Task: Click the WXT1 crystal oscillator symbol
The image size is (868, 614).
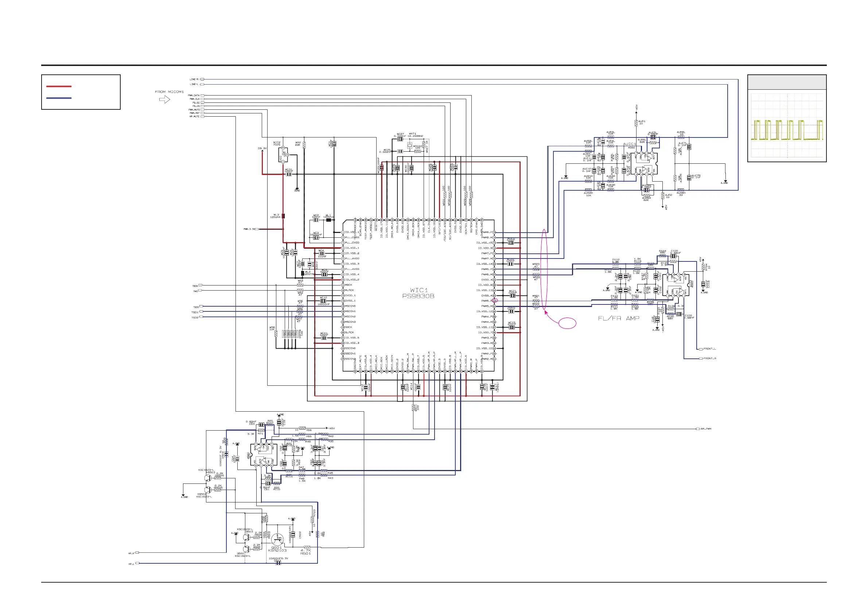Action: (410, 145)
